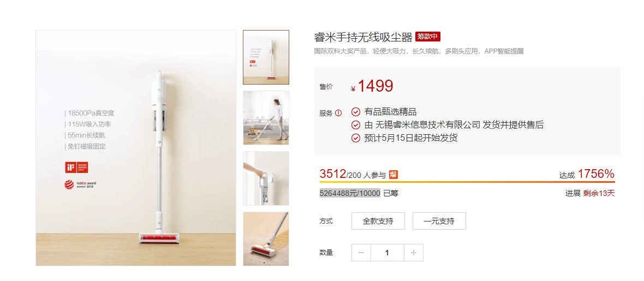This screenshot has width=644, height=281.
Task: View the brush head floor-cleaning thumbnail
Action: (x=266, y=238)
